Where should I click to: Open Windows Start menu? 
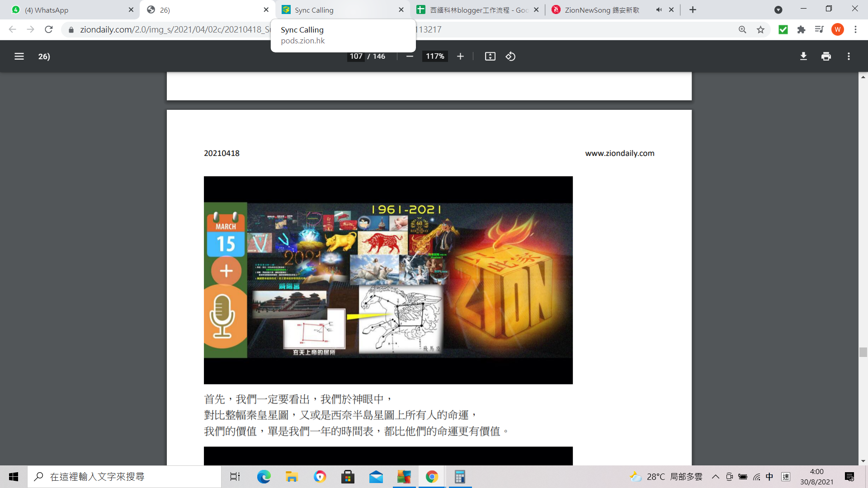(x=14, y=477)
